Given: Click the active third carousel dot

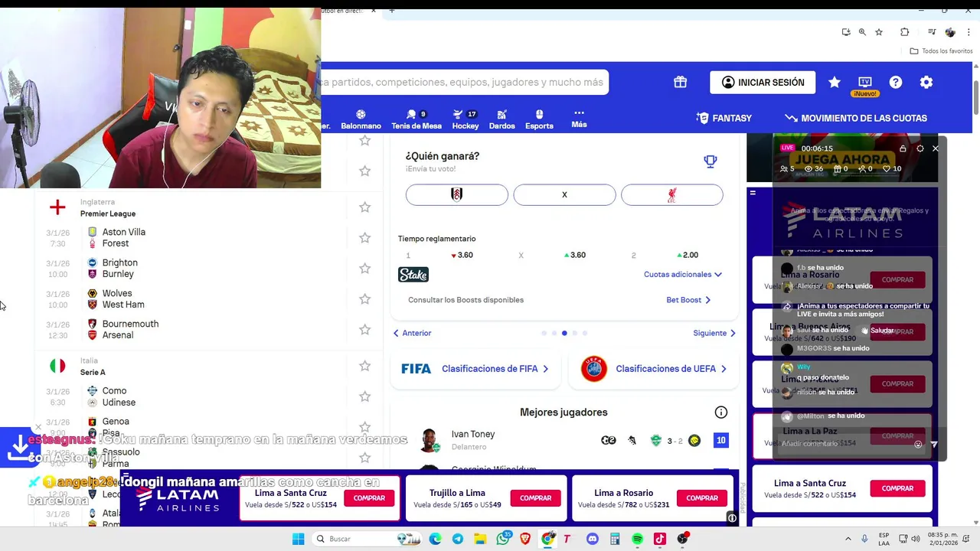Looking at the screenshot, I should point(564,333).
